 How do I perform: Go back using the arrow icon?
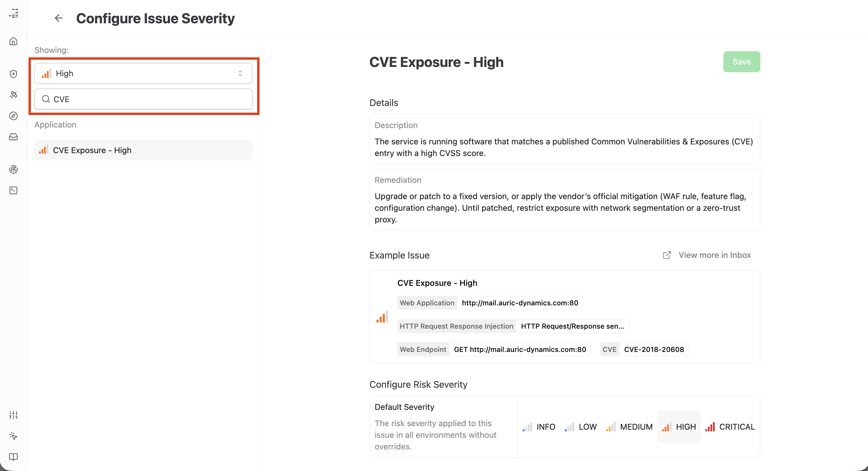59,18
